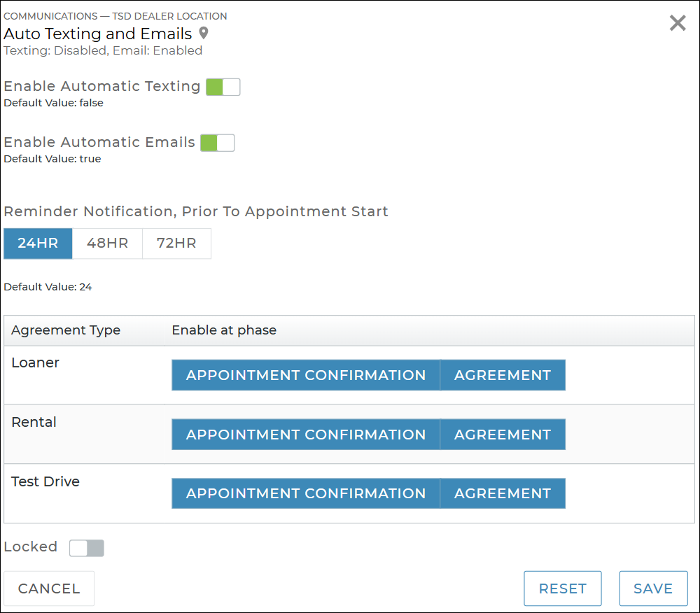Toggle Loaner Agreement phase button
The image size is (700, 613).
pyautogui.click(x=502, y=375)
